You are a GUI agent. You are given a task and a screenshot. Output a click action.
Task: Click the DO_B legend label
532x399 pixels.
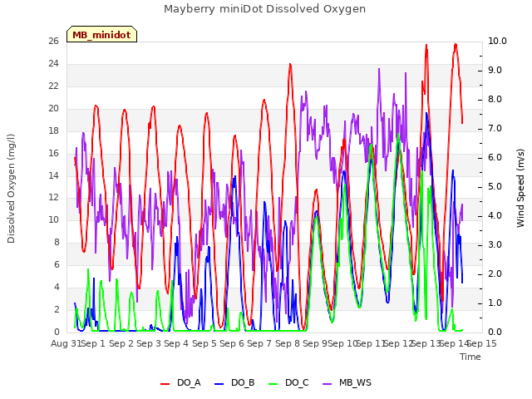click(243, 382)
